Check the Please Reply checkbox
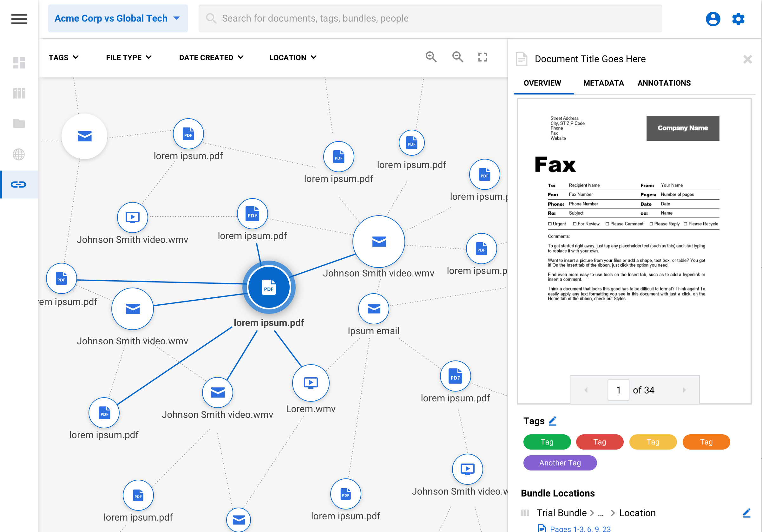The height and width of the screenshot is (532, 762). (x=651, y=224)
